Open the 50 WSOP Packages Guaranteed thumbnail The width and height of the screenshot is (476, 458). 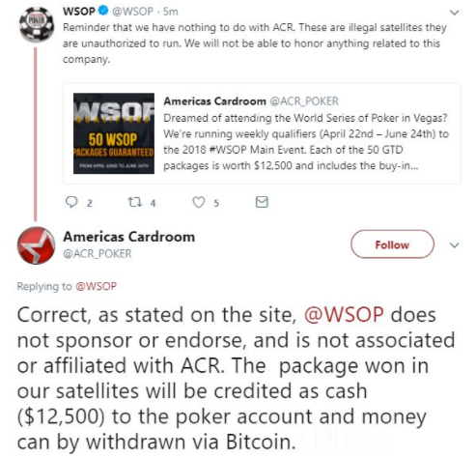point(114,133)
